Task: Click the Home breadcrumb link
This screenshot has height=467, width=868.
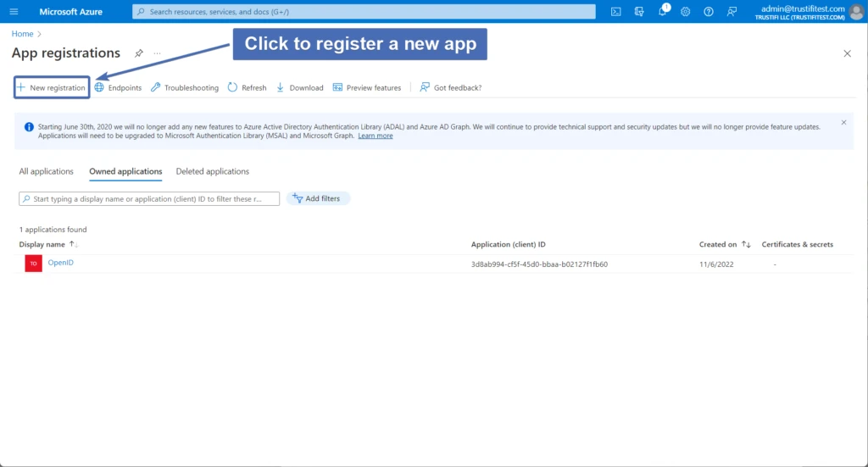Action: (22, 34)
